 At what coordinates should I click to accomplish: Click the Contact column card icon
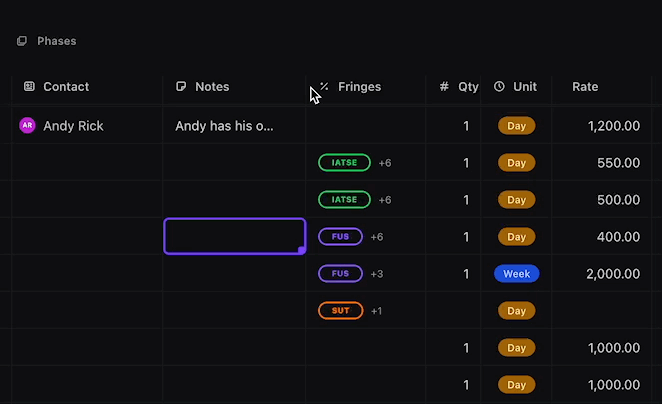point(29,87)
